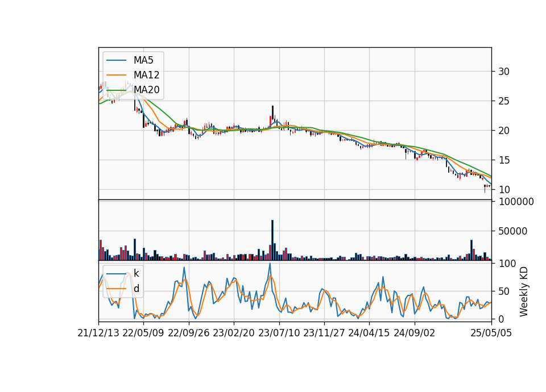
Task: Click the 23/11/27 date tick label
Action: click(x=324, y=333)
